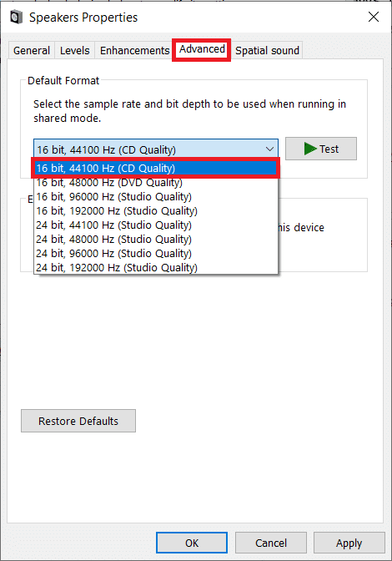Pick 24 bit, 48000 Hz (Studio Quality)
Viewport: 392px width, 561px height.
pos(156,240)
